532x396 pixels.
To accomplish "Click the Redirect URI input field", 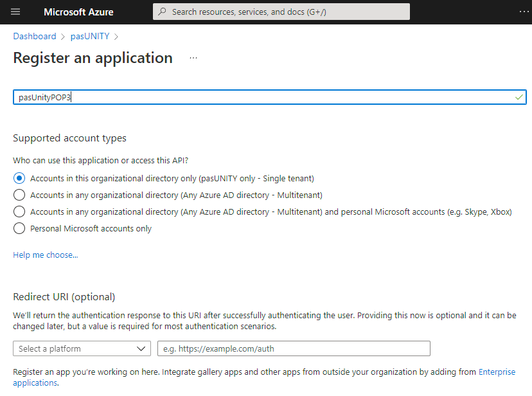I will [x=294, y=348].
